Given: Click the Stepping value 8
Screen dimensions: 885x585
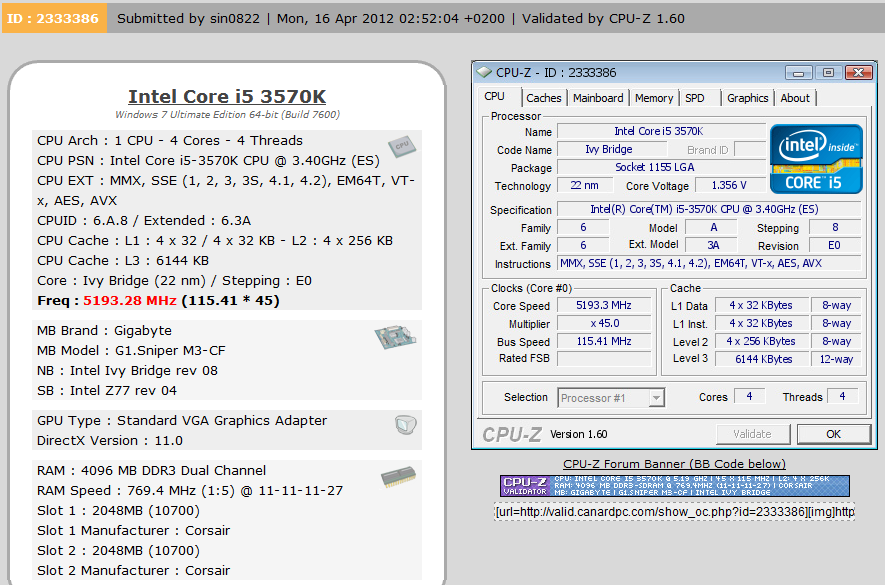Looking at the screenshot, I should pyautogui.click(x=835, y=228).
